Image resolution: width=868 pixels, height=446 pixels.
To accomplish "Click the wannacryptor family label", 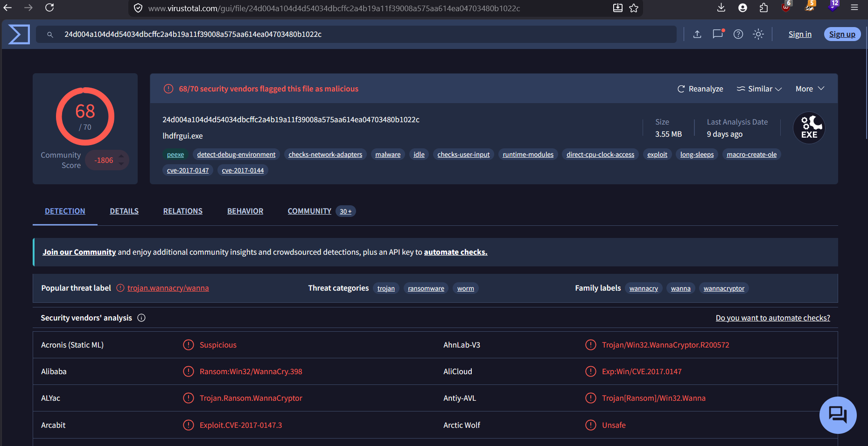I will (x=724, y=288).
